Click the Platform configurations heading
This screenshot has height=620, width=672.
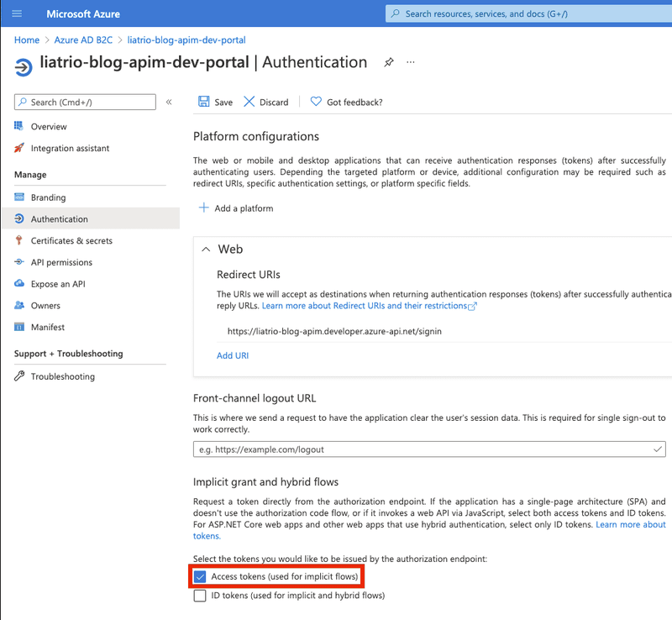[256, 136]
